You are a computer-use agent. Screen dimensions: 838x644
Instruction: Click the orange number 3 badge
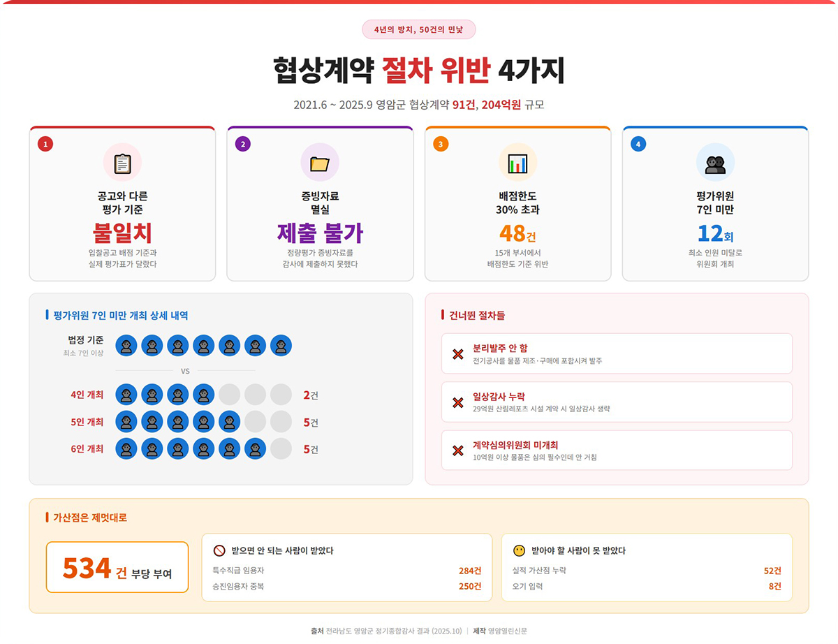(x=441, y=145)
